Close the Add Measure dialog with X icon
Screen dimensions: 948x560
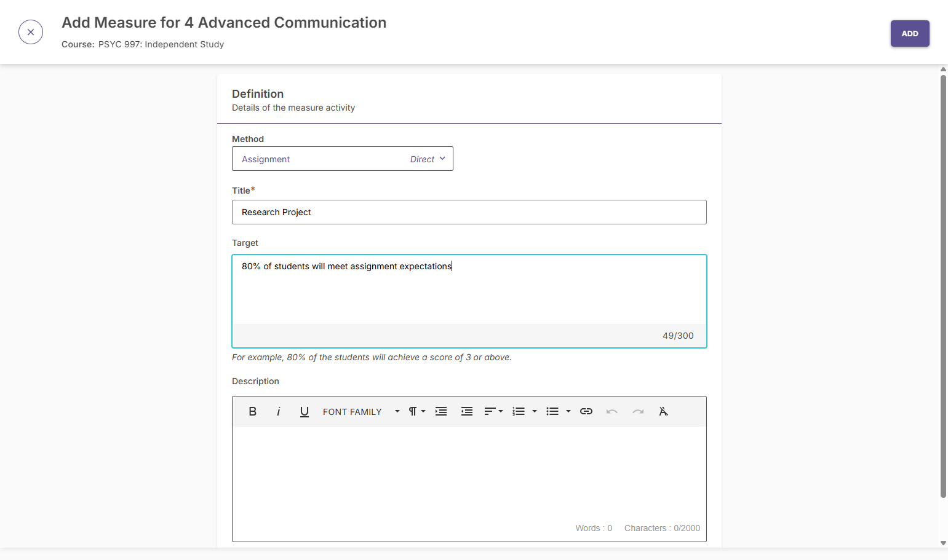point(31,32)
